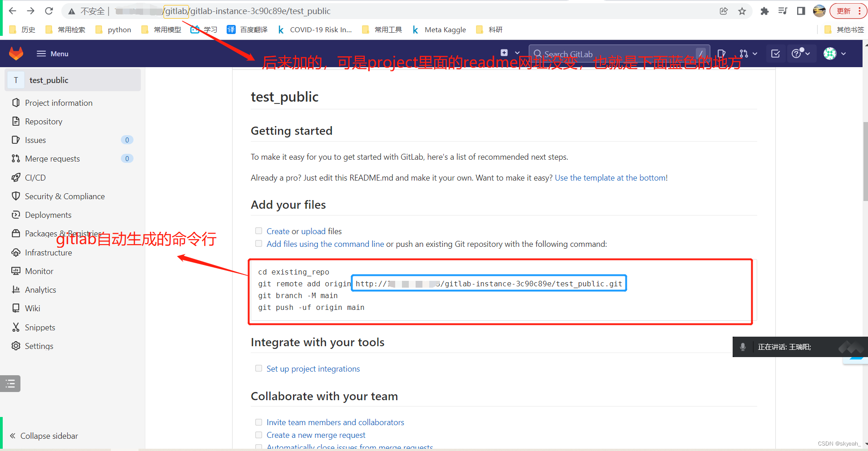Open the issues icon in top navbar

coord(721,54)
